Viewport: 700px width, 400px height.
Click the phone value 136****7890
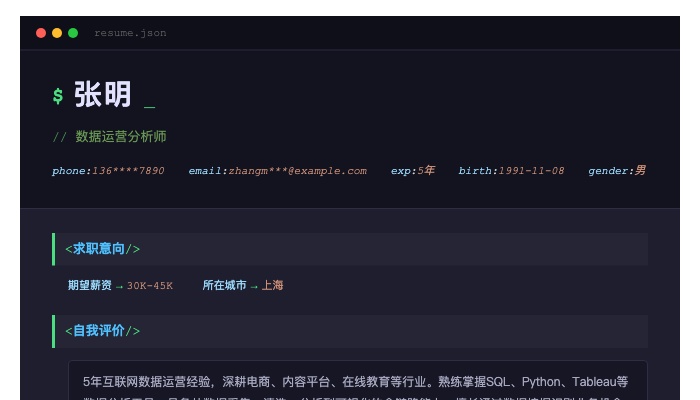(128, 171)
